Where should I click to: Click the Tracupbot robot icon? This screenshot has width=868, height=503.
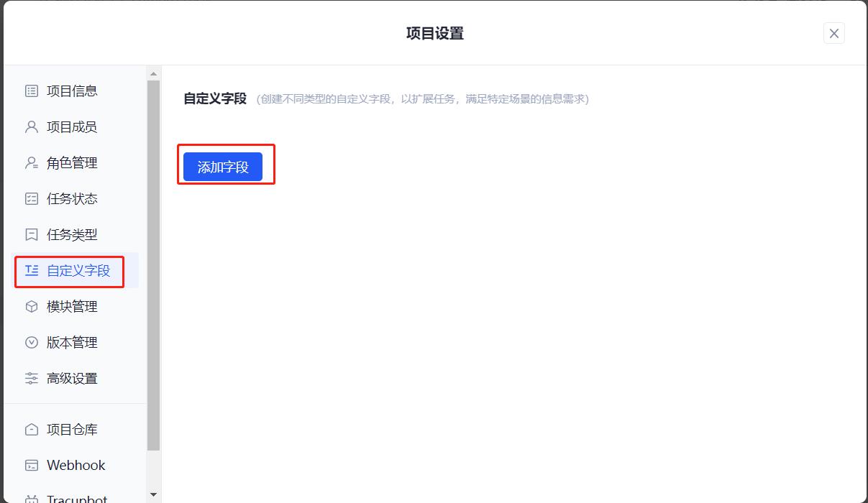(x=31, y=497)
